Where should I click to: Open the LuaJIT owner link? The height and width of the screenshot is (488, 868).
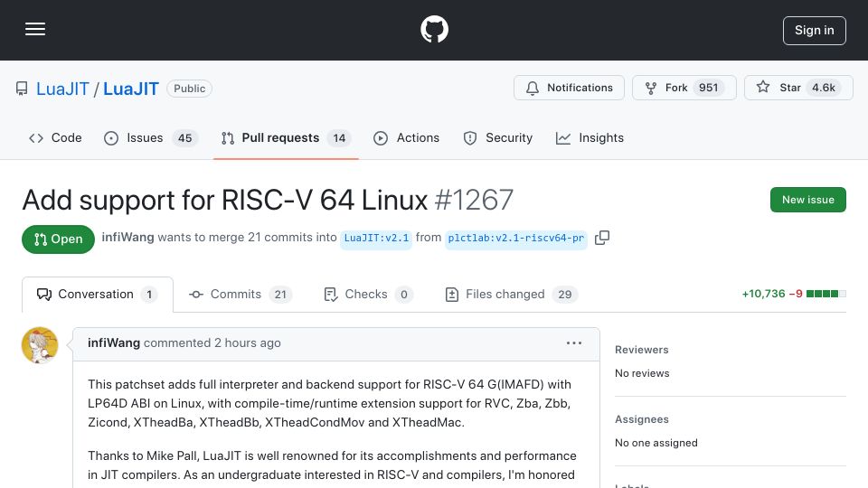62,89
